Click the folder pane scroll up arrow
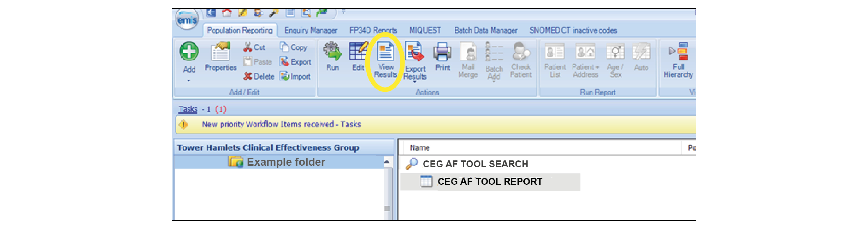The image size is (868, 229). click(x=387, y=162)
